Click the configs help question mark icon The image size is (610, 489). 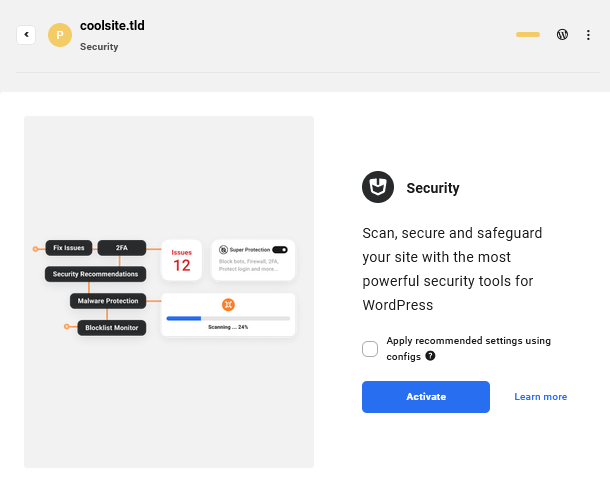430,356
